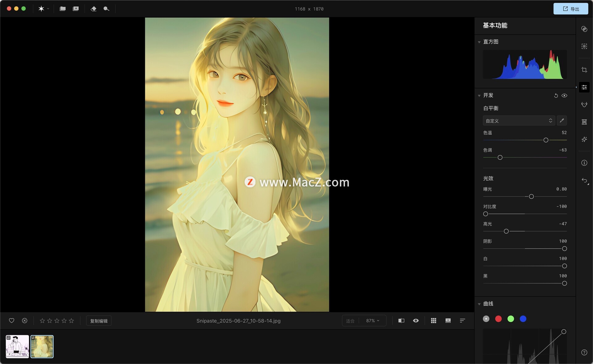This screenshot has width=593, height=364.
Task: Open the adjustments sliders panel icon
Action: coord(584,87)
